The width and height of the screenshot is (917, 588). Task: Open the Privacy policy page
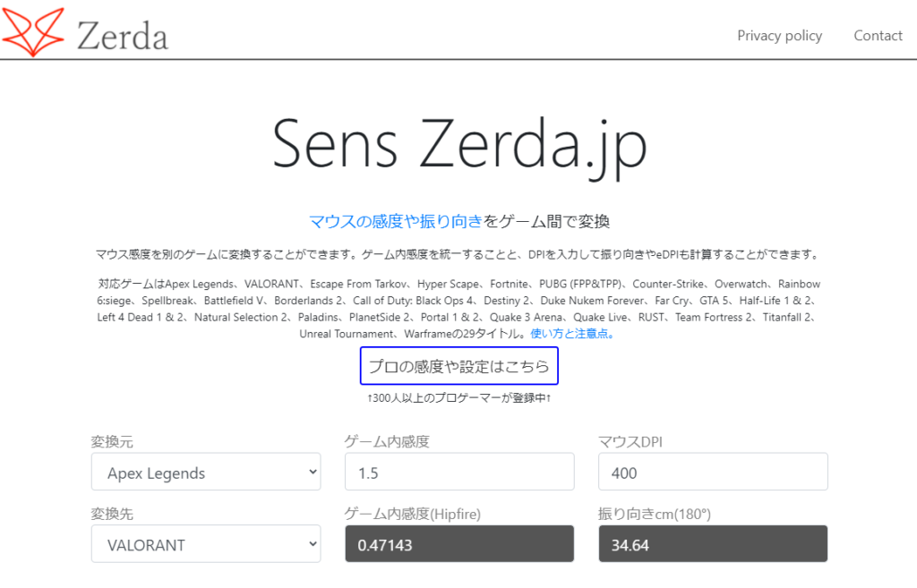(779, 36)
